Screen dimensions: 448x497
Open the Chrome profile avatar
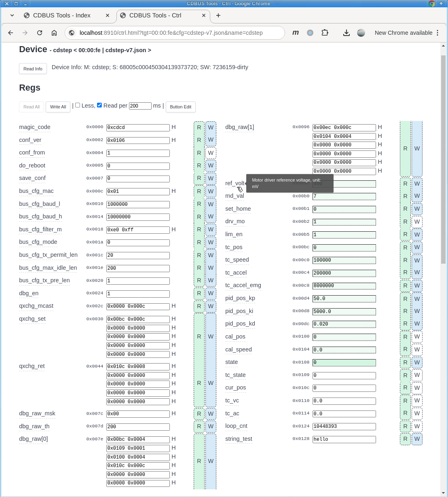[361, 33]
